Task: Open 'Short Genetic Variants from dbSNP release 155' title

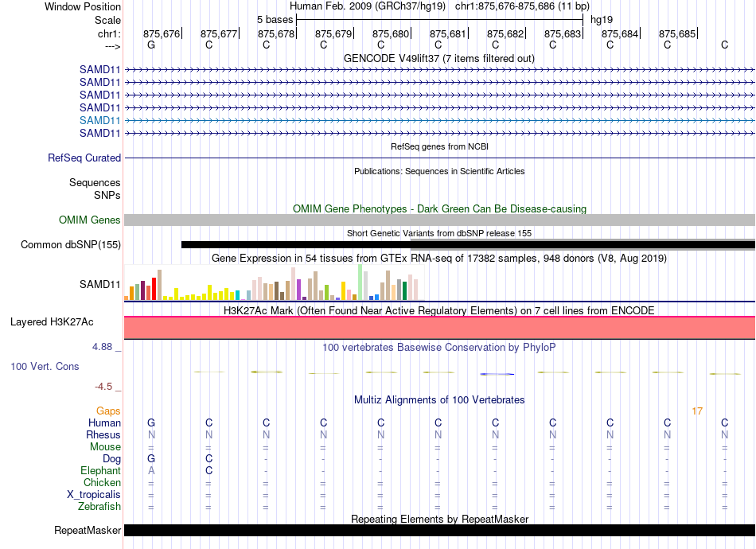Action: tap(439, 233)
